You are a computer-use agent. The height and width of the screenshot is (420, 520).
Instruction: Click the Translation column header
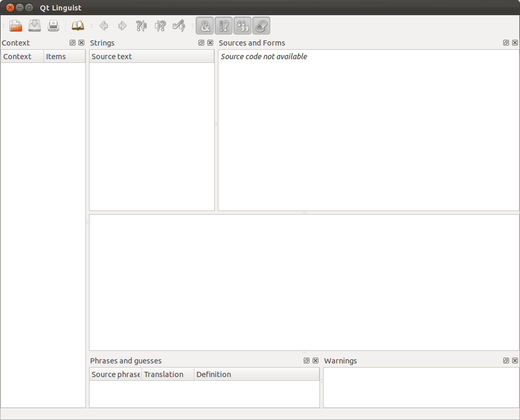point(168,374)
